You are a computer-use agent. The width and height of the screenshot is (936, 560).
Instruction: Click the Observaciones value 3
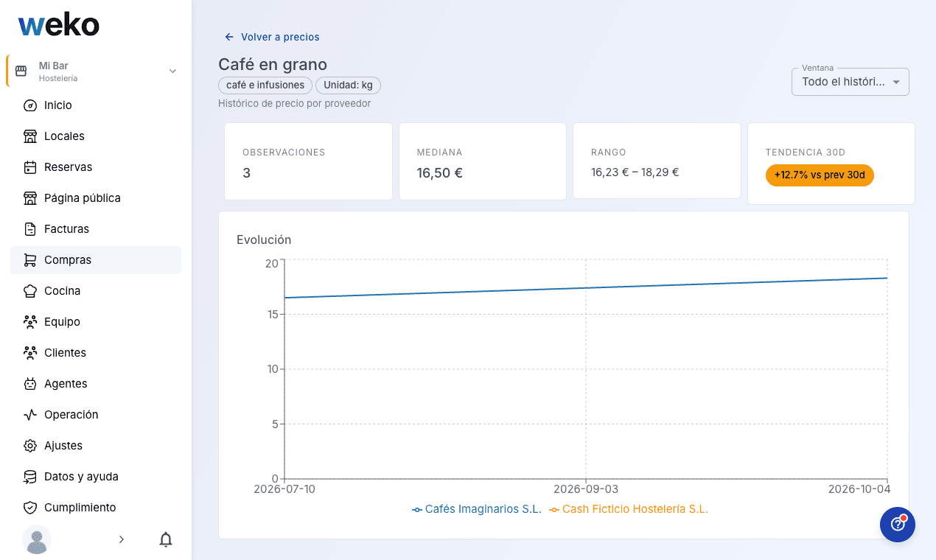pyautogui.click(x=246, y=173)
